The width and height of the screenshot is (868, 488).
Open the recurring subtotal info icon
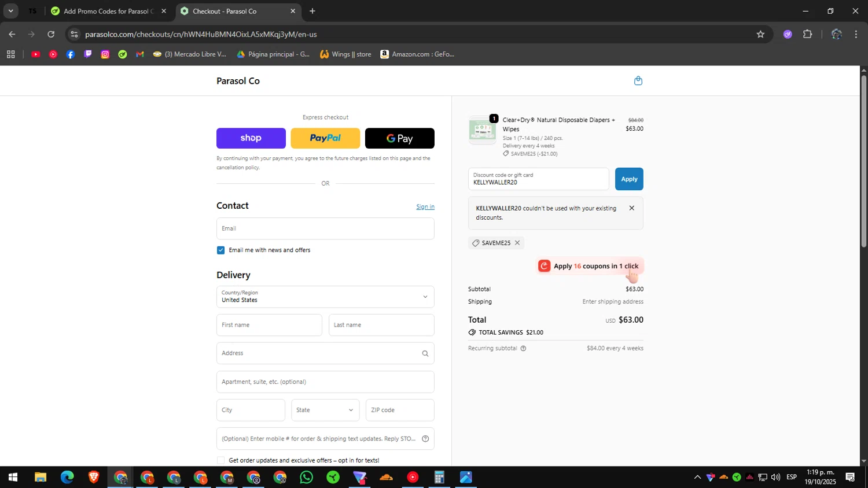pyautogui.click(x=523, y=349)
